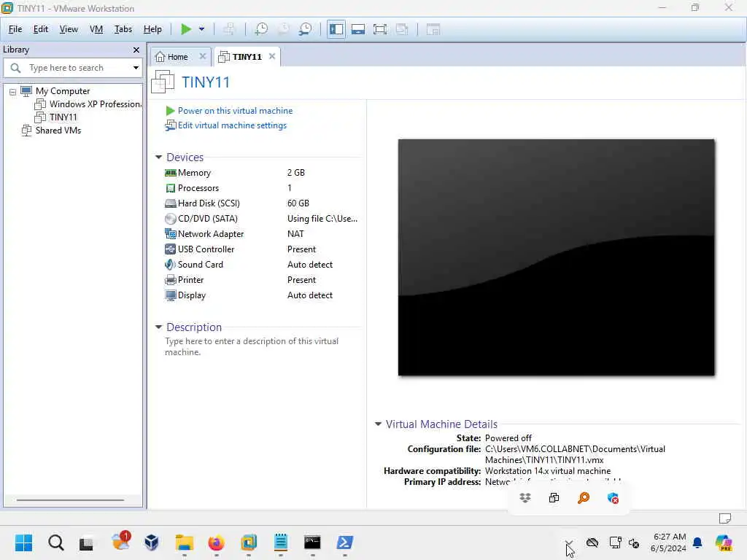Open File Explorer from the taskbar
Screen dimensions: 747x560
pos(184,542)
